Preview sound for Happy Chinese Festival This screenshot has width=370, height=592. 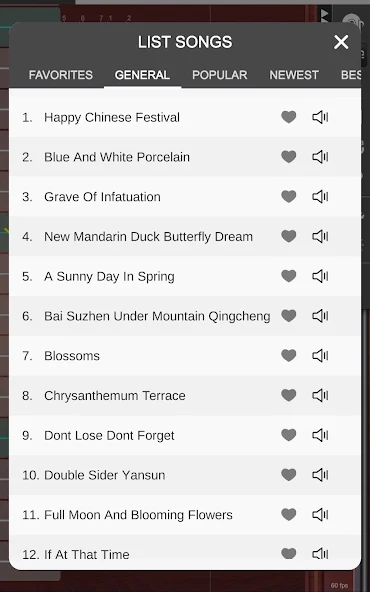(320, 117)
